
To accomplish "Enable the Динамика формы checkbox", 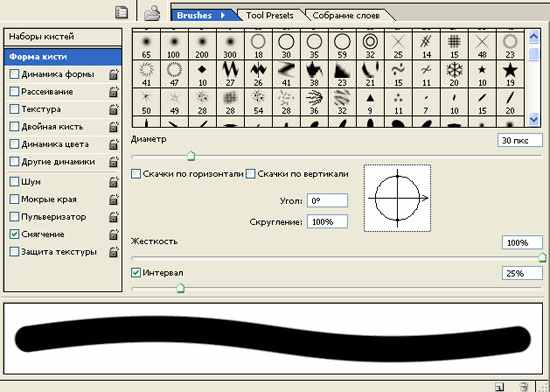I will pos(14,74).
